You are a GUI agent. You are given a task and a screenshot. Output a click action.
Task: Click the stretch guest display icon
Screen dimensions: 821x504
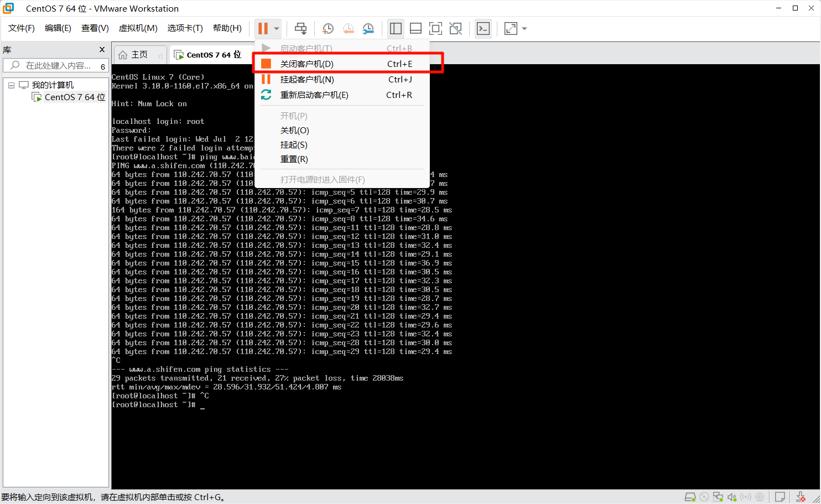(511, 28)
